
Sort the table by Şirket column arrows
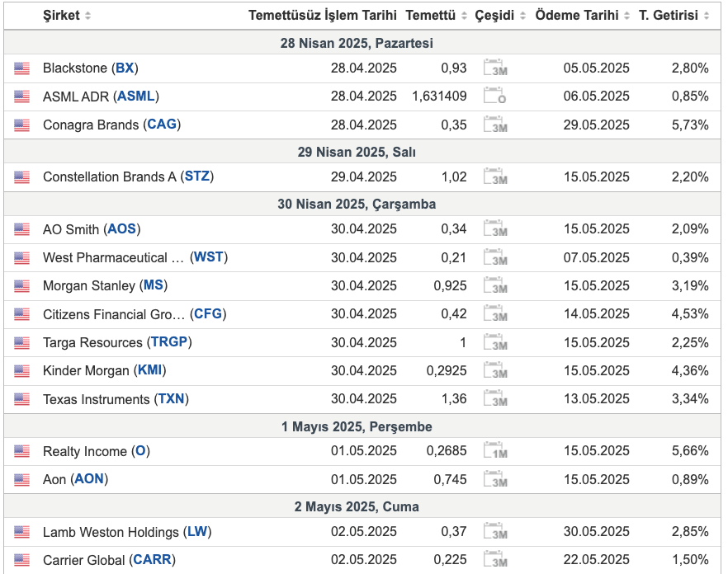coord(87,16)
